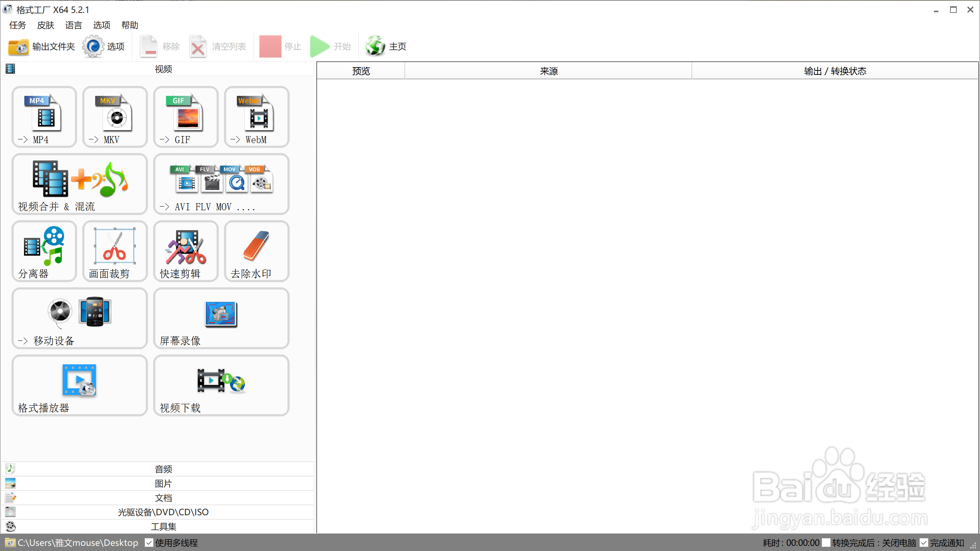Image resolution: width=980 pixels, height=551 pixels.
Task: Open the Options (选项) menu in menu bar
Action: [101, 25]
